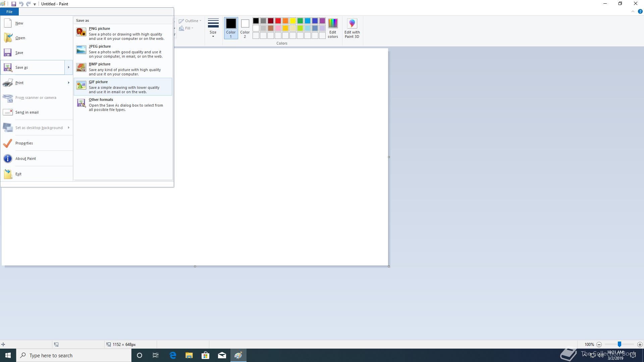Open the Customize Quick Access Toolbar dropdown
644x362 pixels.
35,4
